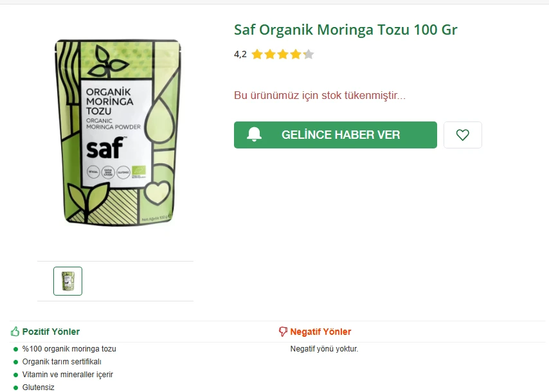Image resolution: width=549 pixels, height=392 pixels.
Task: Click the thumbs down Negatif Yönler icon
Action: point(282,332)
